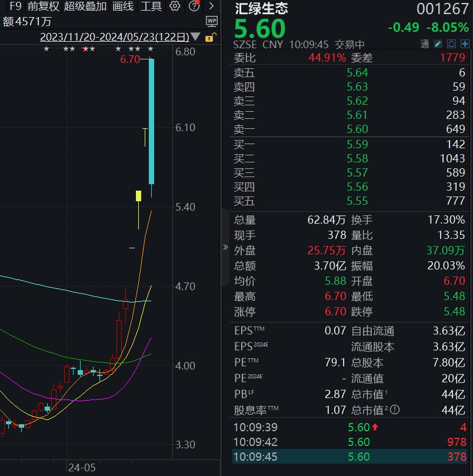473x476 pixels.
Task: Click the 跌停 value 5.48
Action: [454, 311]
